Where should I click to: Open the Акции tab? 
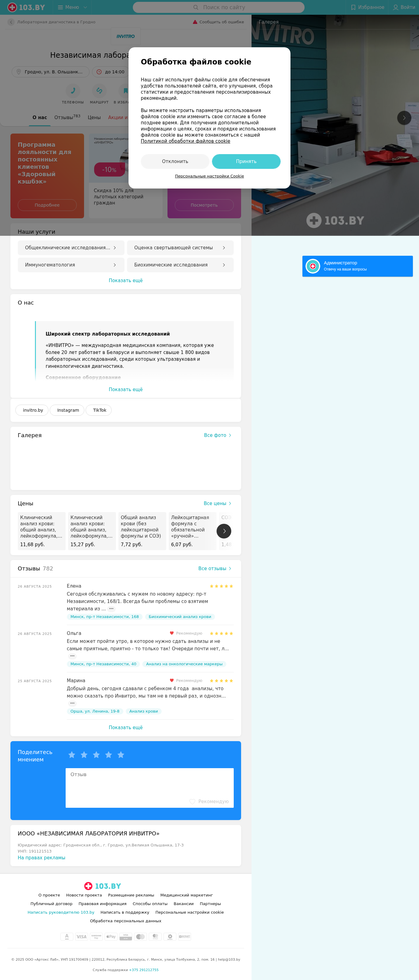point(118,118)
